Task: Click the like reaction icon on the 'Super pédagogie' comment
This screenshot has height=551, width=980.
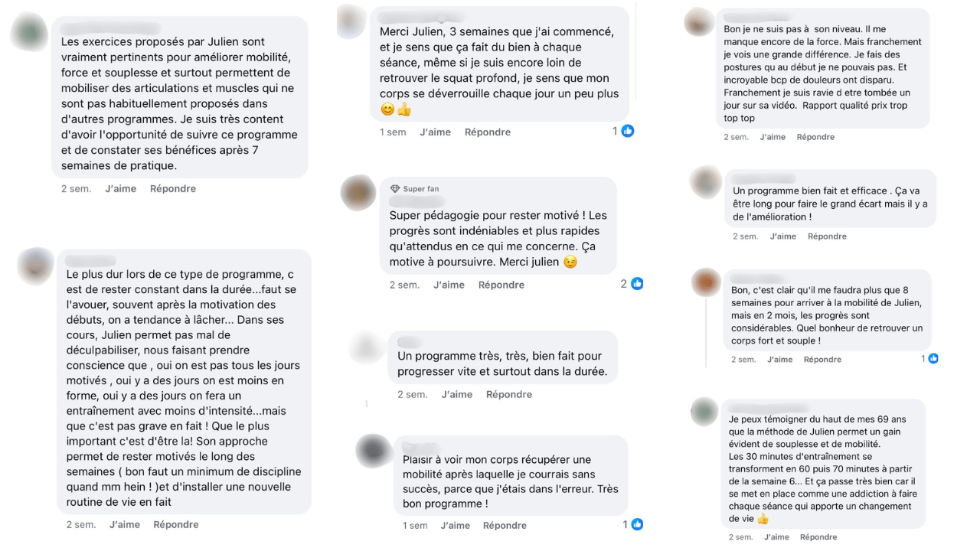Action: click(636, 284)
